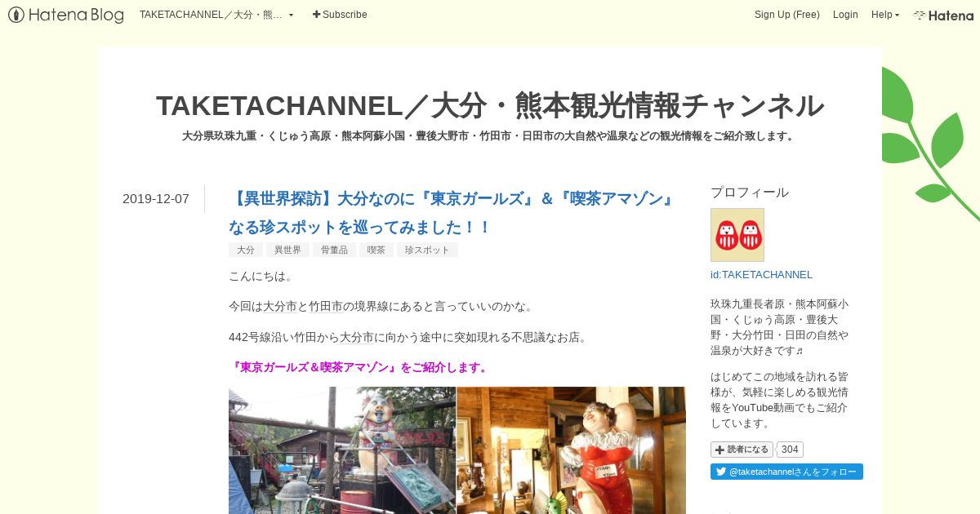The height and width of the screenshot is (514, 980).
Task: Click the daruma profile avatar image
Action: coord(737,235)
